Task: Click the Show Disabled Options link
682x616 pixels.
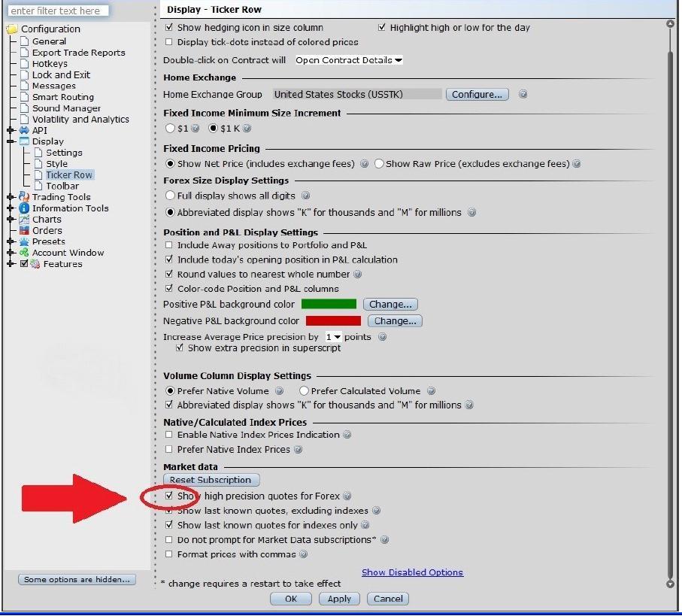Action: click(412, 572)
